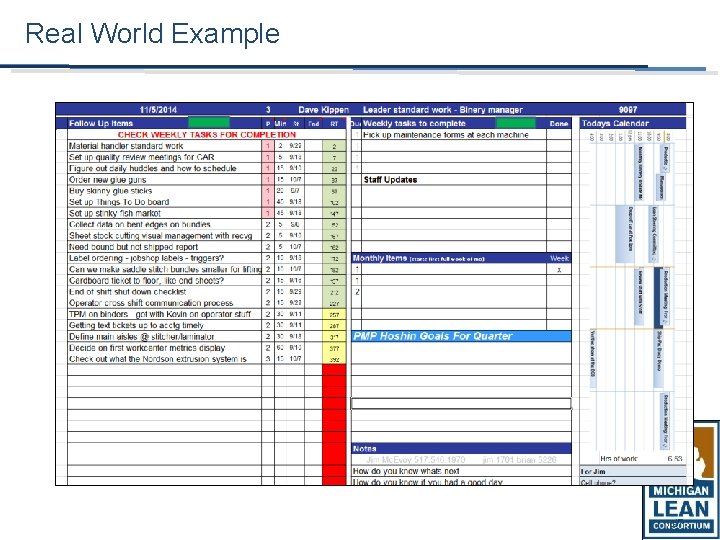Select "Define main aisles @ stitcher/laminator"
Viewport: 720px width, 540px height.
coord(141,337)
